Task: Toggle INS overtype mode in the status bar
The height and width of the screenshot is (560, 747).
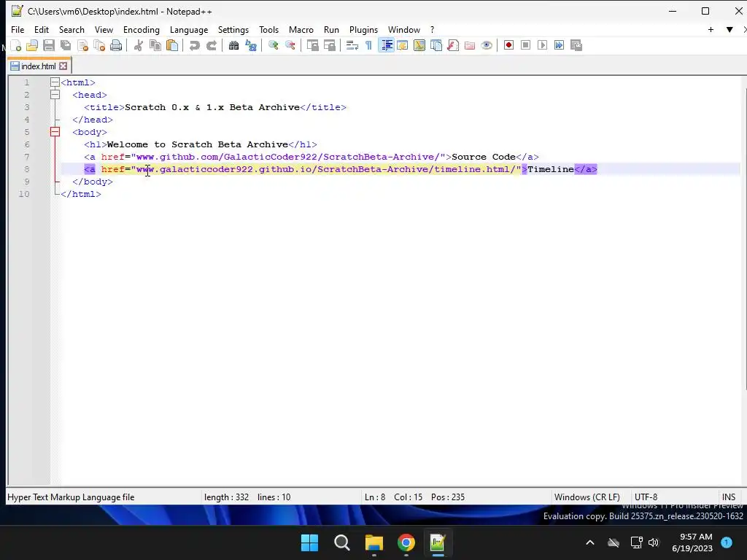Action: coord(729,497)
